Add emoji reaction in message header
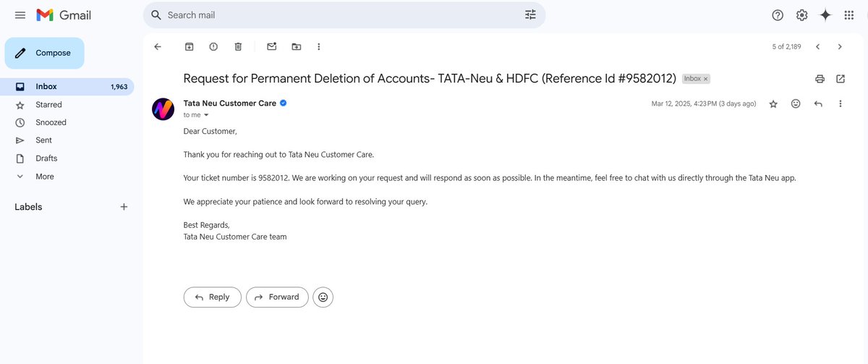 [796, 103]
